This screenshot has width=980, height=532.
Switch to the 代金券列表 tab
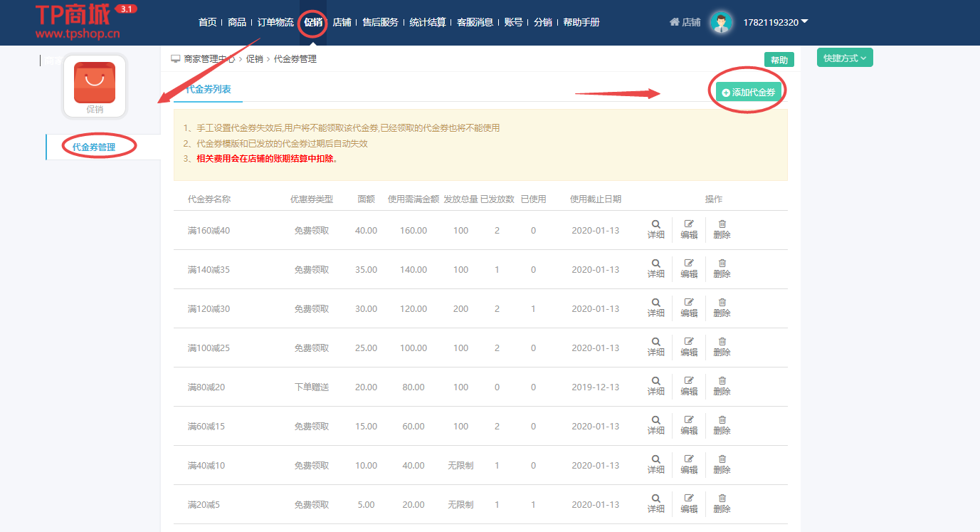pyautogui.click(x=207, y=90)
